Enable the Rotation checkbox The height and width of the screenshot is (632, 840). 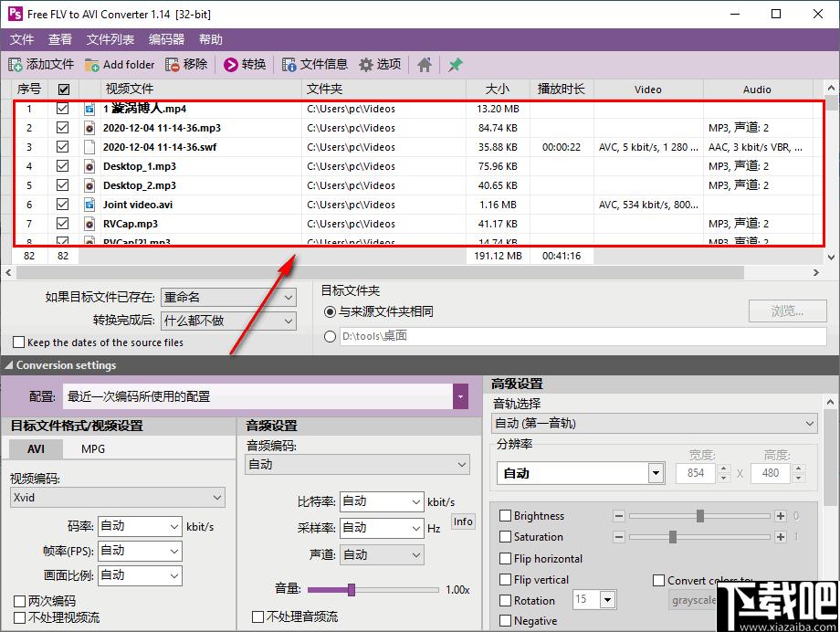click(x=505, y=600)
